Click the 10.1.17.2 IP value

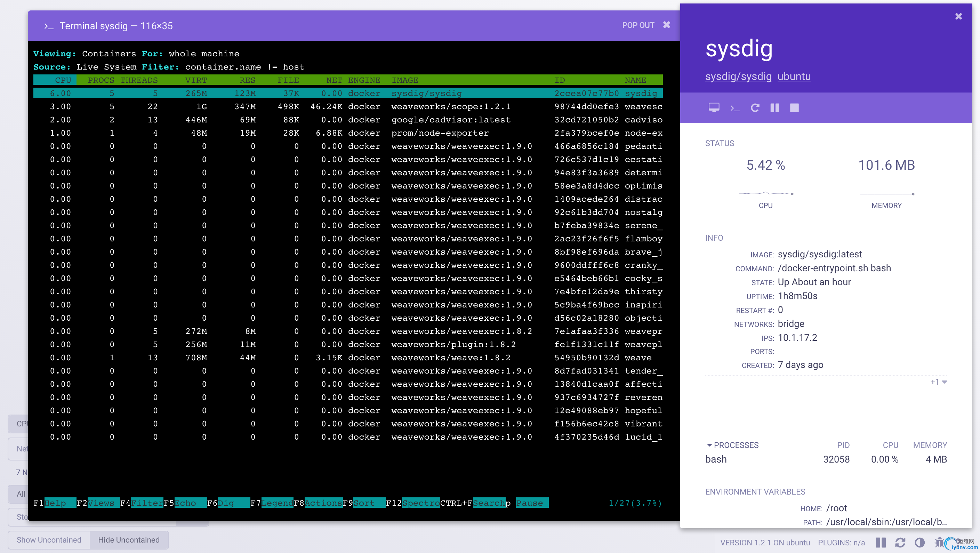(x=797, y=338)
